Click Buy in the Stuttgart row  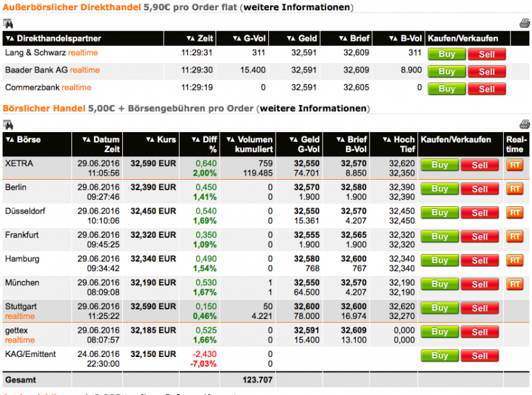[439, 308]
